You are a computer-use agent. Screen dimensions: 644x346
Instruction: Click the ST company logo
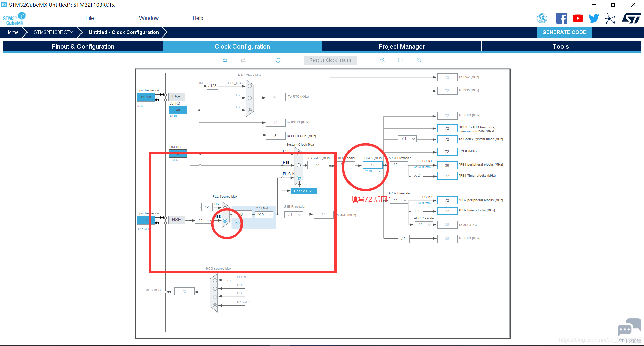(631, 18)
